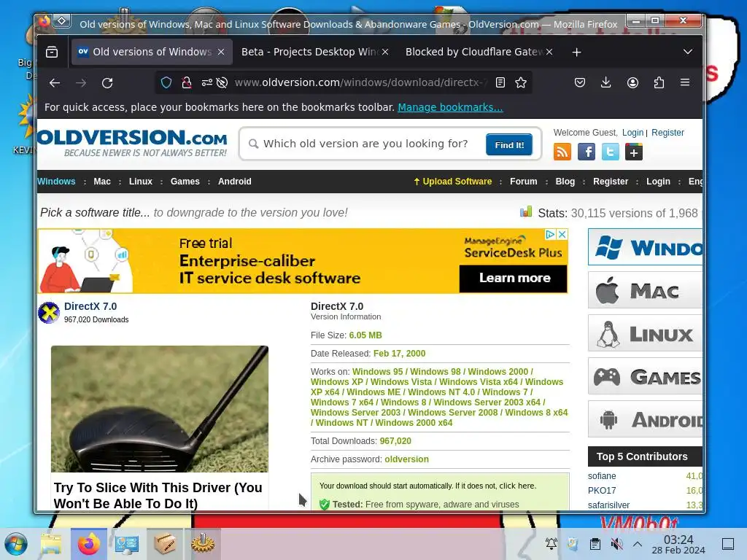Save page to Pocket
This screenshot has height=560, width=747.
point(580,83)
